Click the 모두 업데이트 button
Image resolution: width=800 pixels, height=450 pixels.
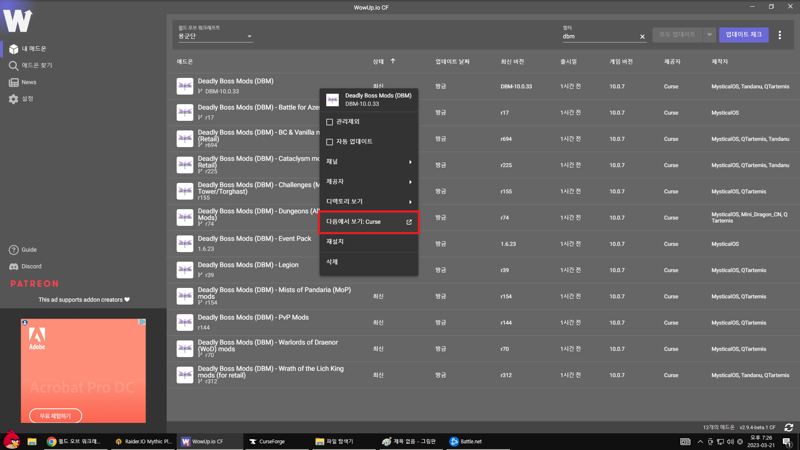(677, 35)
